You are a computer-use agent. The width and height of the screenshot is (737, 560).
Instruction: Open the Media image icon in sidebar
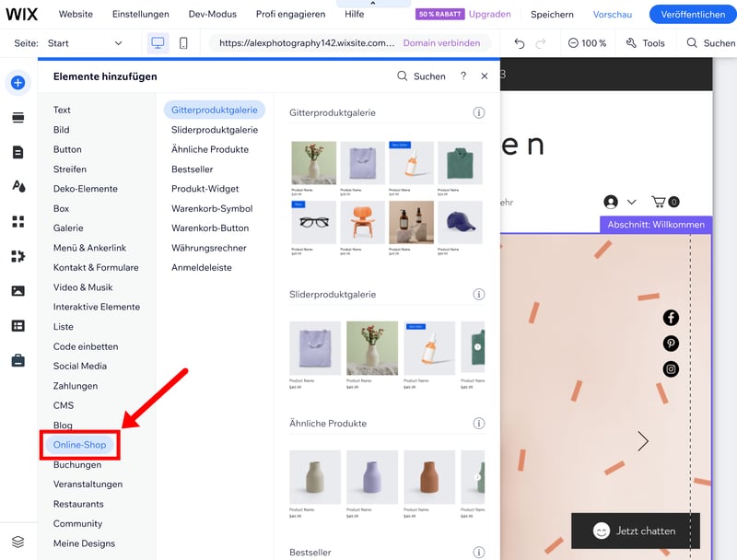(x=18, y=291)
